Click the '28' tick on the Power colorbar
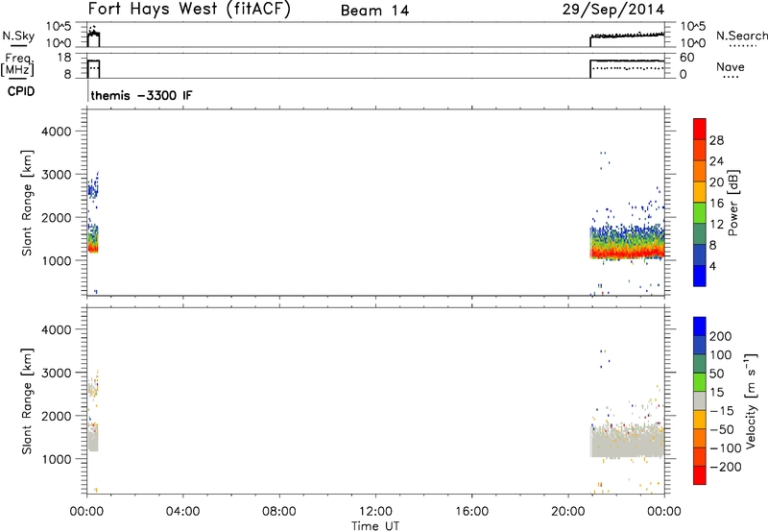 [716, 140]
